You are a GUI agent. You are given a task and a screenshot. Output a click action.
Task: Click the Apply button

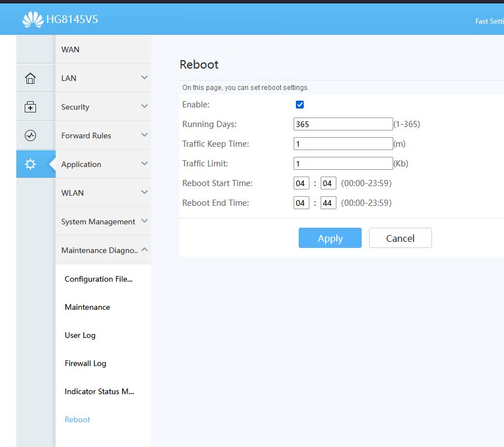click(x=330, y=238)
